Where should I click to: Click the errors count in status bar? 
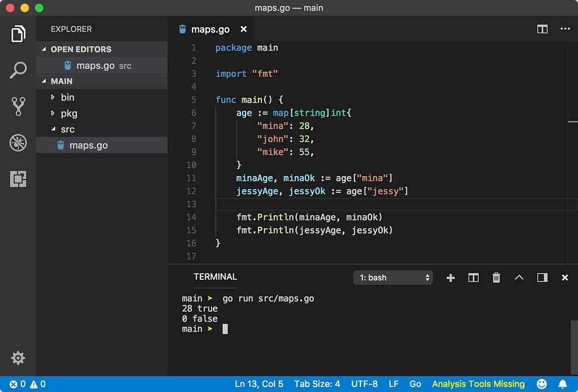(17, 384)
